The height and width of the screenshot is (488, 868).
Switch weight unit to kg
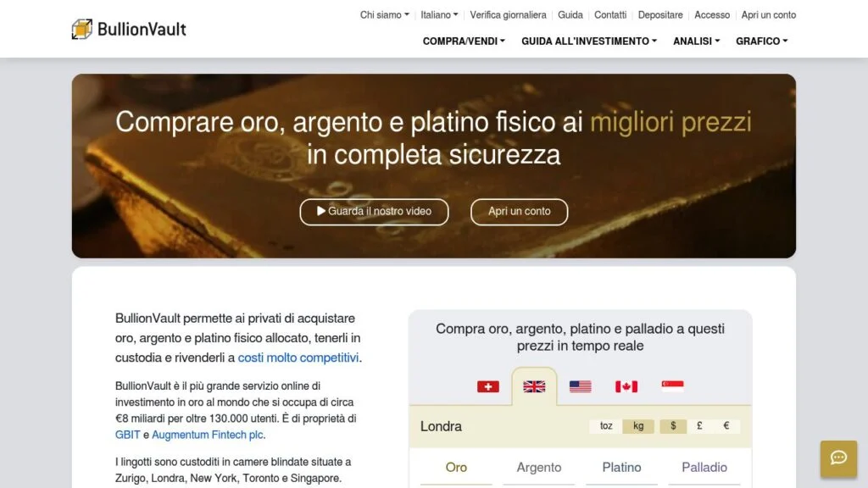coord(638,426)
